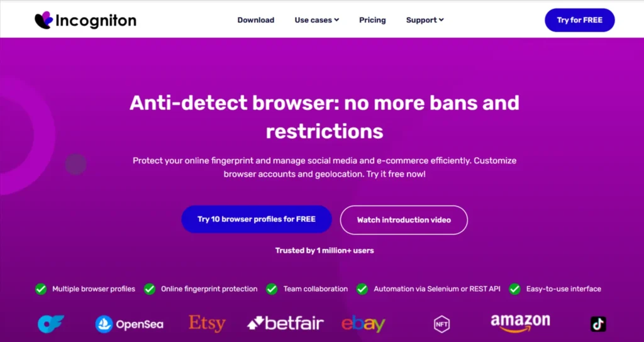Click the eBay logo
The image size is (644, 342).
coord(363,324)
